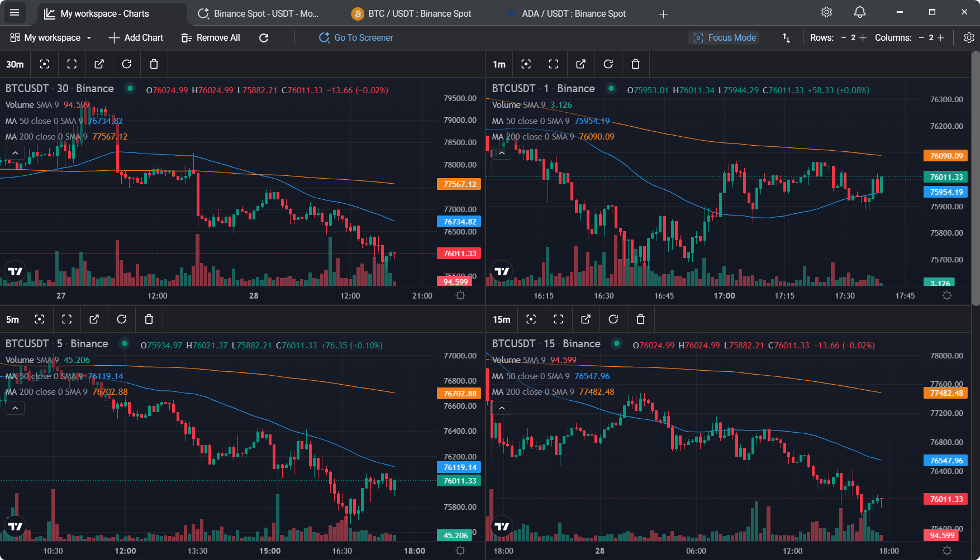Open the 5m chart in new window

(94, 319)
